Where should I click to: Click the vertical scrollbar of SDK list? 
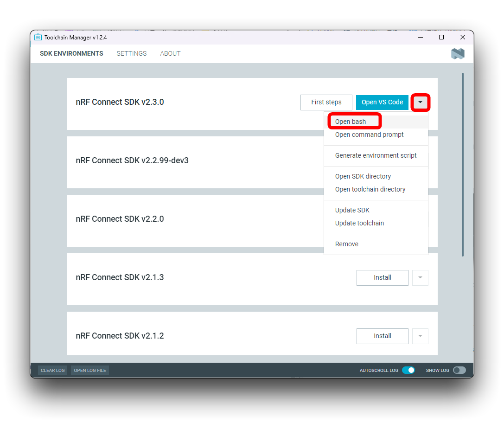click(x=463, y=165)
